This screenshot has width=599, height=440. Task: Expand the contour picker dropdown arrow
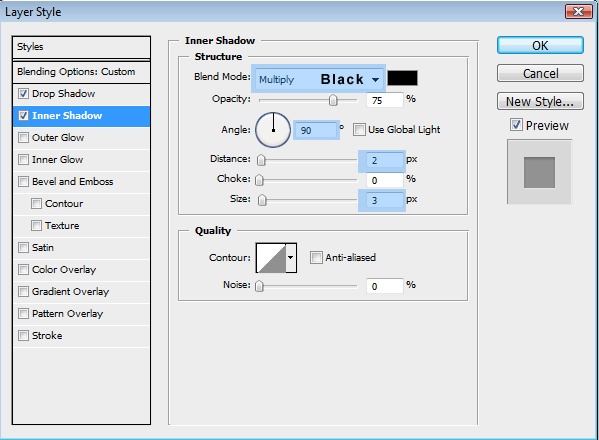click(x=291, y=258)
